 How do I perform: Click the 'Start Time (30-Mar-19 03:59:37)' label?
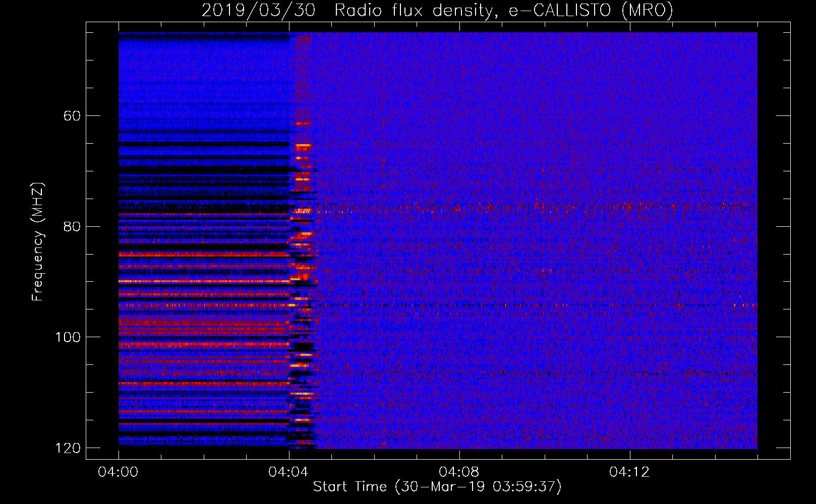[x=437, y=487]
